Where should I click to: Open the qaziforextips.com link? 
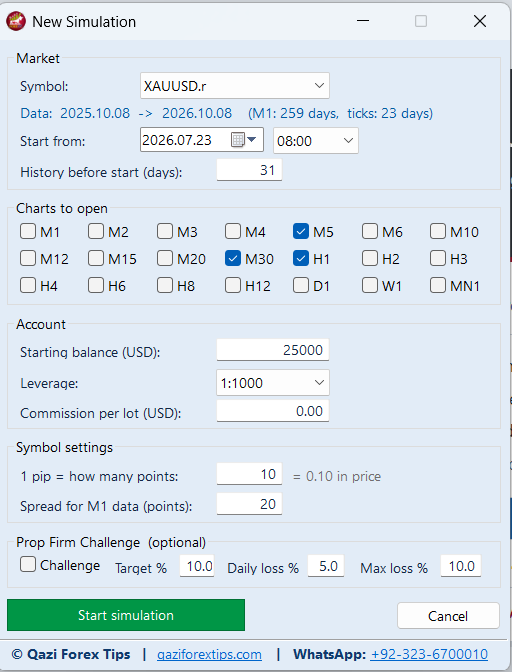click(209, 654)
